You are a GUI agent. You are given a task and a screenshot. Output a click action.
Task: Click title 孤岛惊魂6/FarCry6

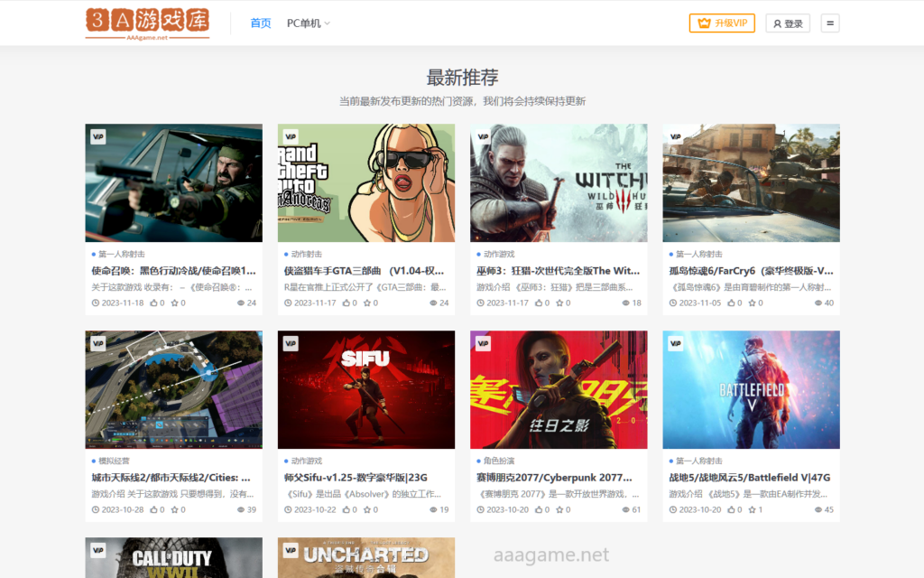[x=752, y=271]
